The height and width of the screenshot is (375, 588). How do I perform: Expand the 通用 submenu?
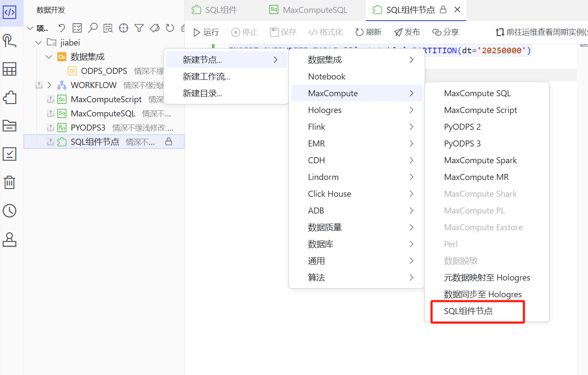pyautogui.click(x=357, y=261)
